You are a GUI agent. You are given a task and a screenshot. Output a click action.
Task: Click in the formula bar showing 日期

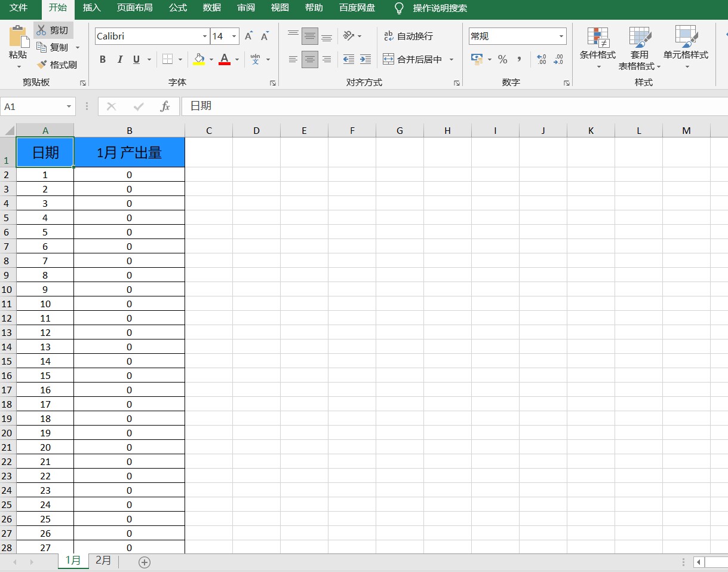point(454,106)
